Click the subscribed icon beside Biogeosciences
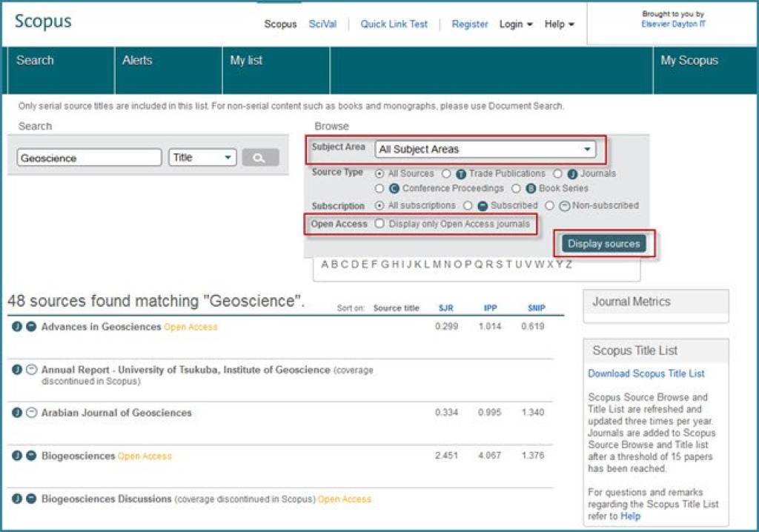The height and width of the screenshot is (532, 759). tap(31, 456)
